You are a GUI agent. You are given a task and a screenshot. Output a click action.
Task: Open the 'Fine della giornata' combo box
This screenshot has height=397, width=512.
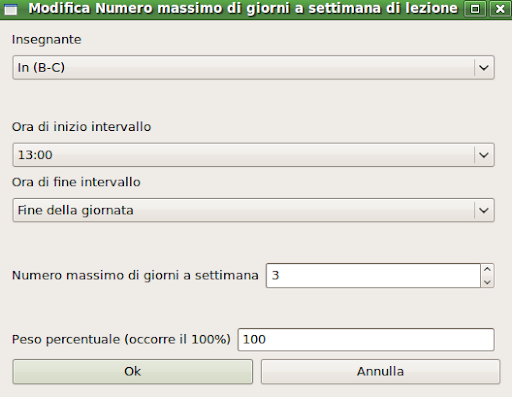[x=253, y=210]
